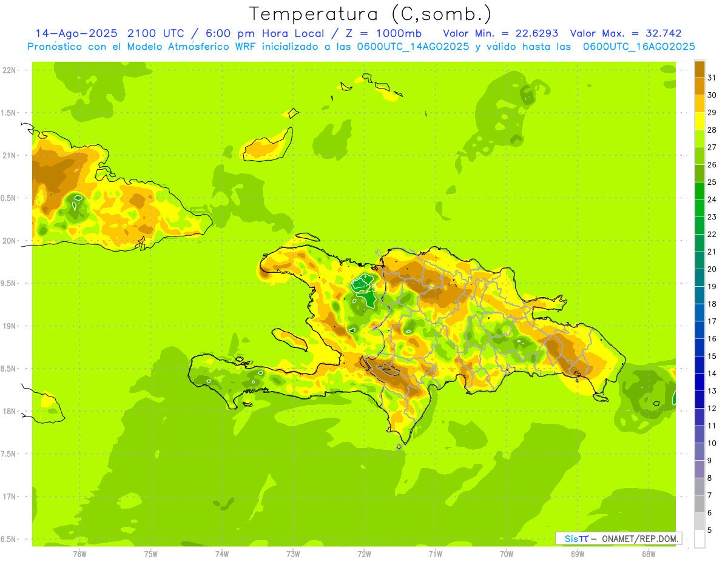The width and height of the screenshot is (728, 562).
Task: Click the '17' legend scale value
Action: (712, 321)
